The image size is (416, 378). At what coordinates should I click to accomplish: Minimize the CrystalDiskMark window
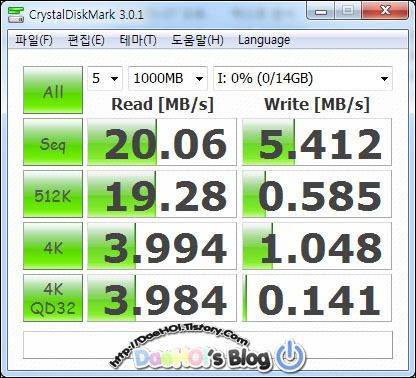tap(321, 11)
